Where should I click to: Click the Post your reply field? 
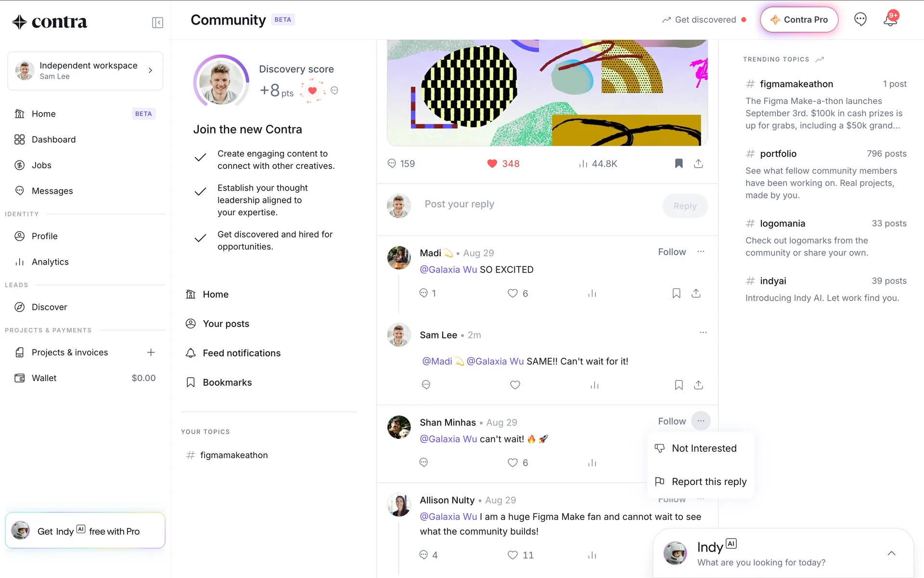(539, 204)
